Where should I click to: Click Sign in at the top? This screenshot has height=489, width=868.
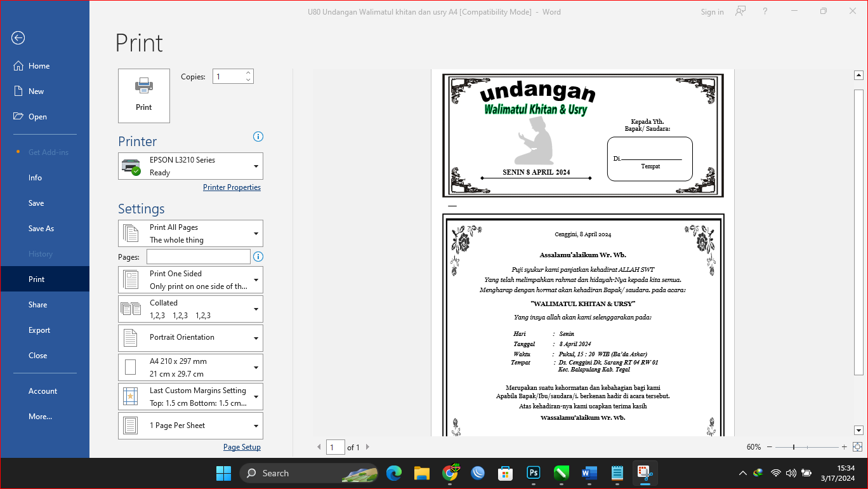click(x=712, y=12)
